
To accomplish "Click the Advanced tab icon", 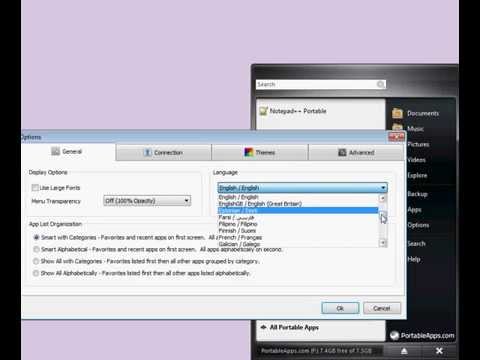I will (342, 152).
